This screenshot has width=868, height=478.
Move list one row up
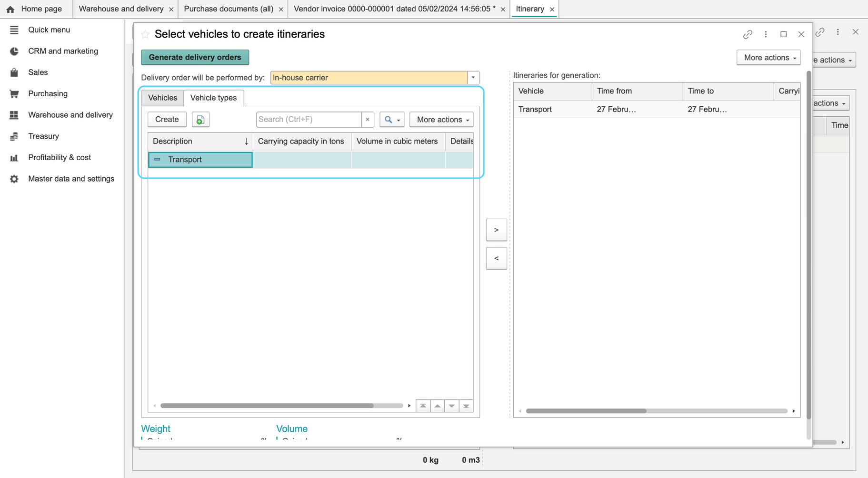[437, 406]
